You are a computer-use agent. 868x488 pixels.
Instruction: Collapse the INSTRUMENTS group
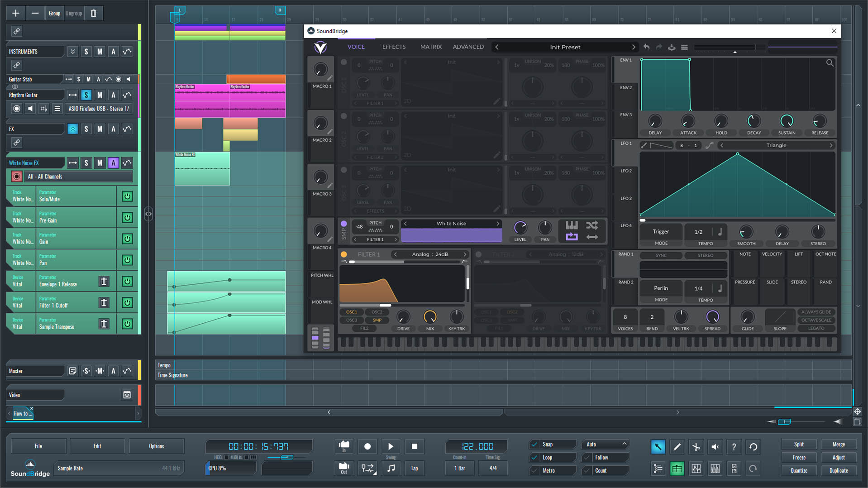[x=72, y=52]
